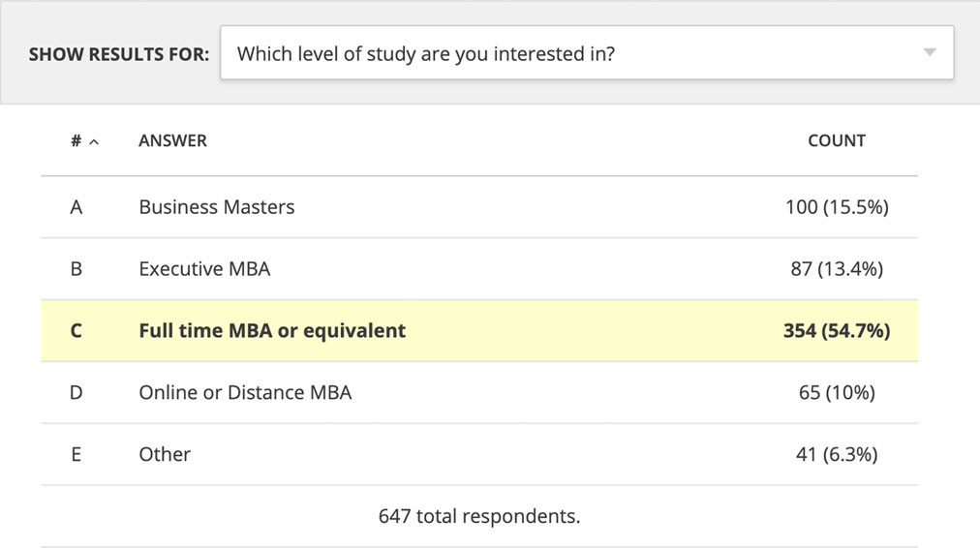Click the 354 (54.7%) count value
Screen dimensions: 980x548
coord(837,330)
